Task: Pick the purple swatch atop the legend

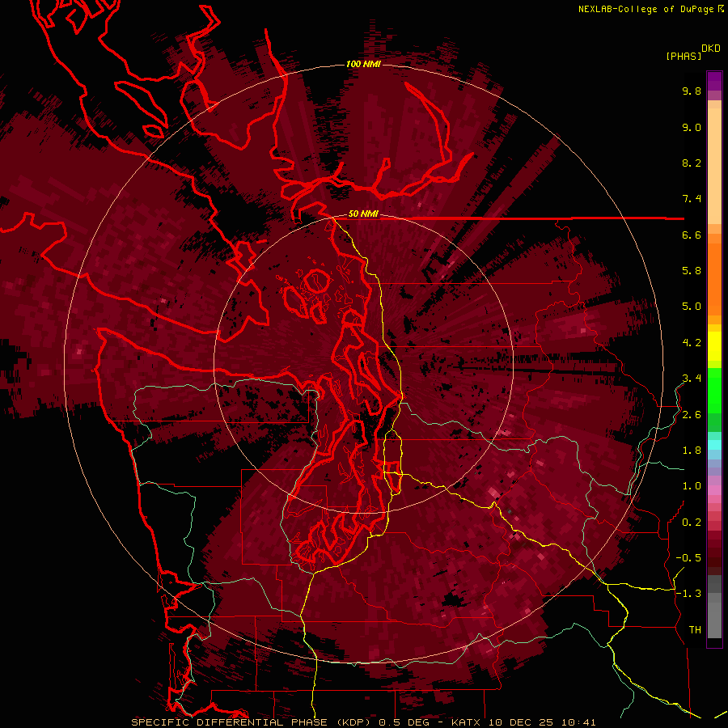Action: (x=714, y=81)
